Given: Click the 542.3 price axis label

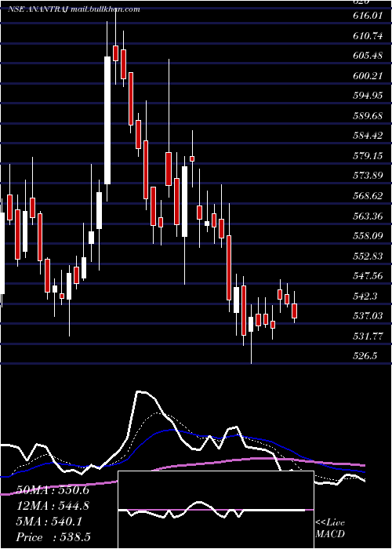Looking at the screenshot, I should [366, 296].
